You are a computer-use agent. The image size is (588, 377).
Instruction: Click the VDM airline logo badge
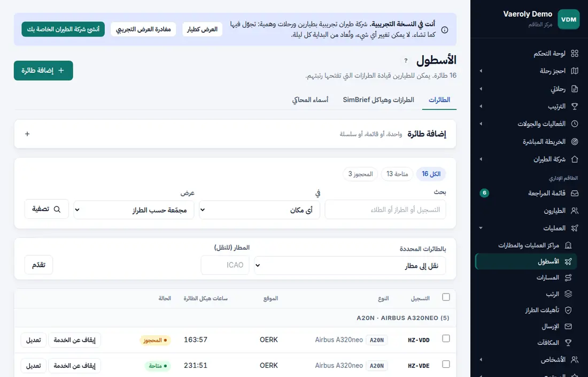(x=569, y=19)
